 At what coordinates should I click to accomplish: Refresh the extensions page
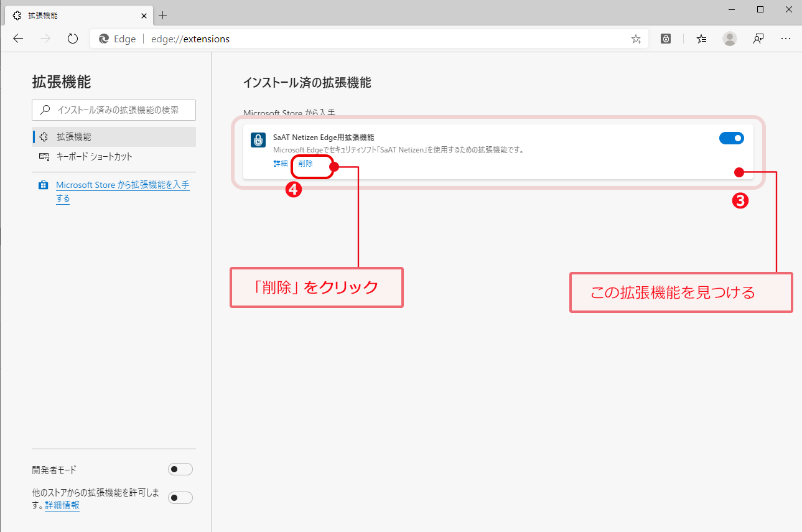tap(72, 39)
